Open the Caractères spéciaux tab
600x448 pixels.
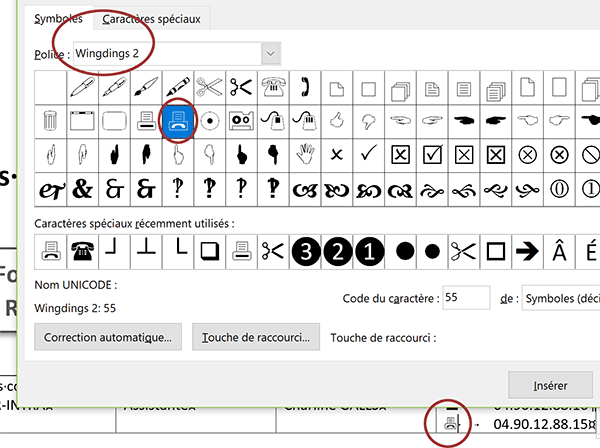click(x=151, y=19)
